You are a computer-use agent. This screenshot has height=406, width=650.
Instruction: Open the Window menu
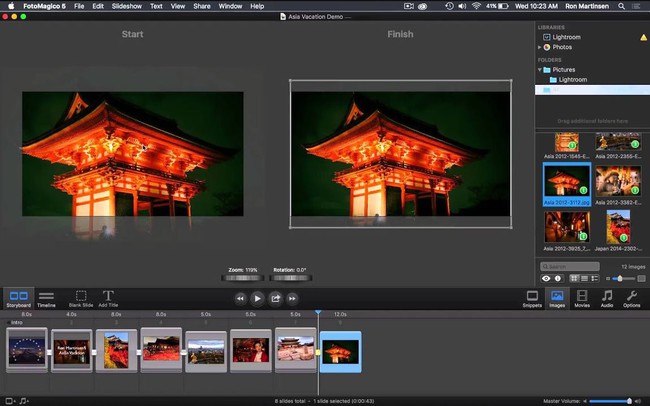230,6
